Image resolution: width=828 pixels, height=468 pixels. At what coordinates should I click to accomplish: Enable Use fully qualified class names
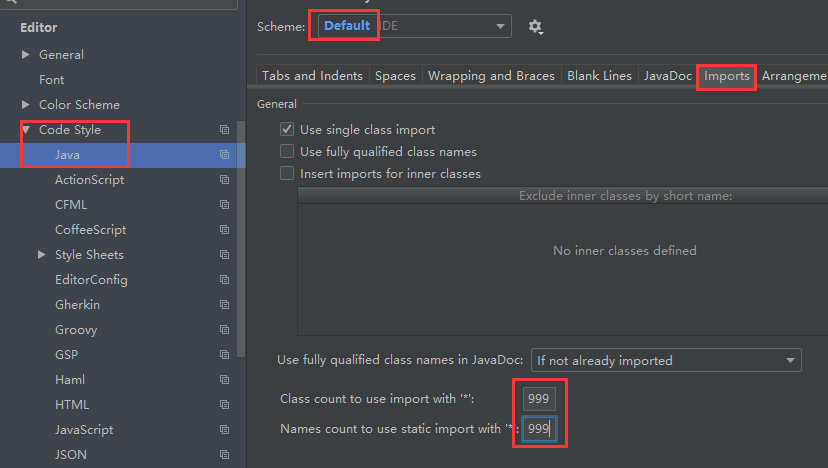coord(287,152)
